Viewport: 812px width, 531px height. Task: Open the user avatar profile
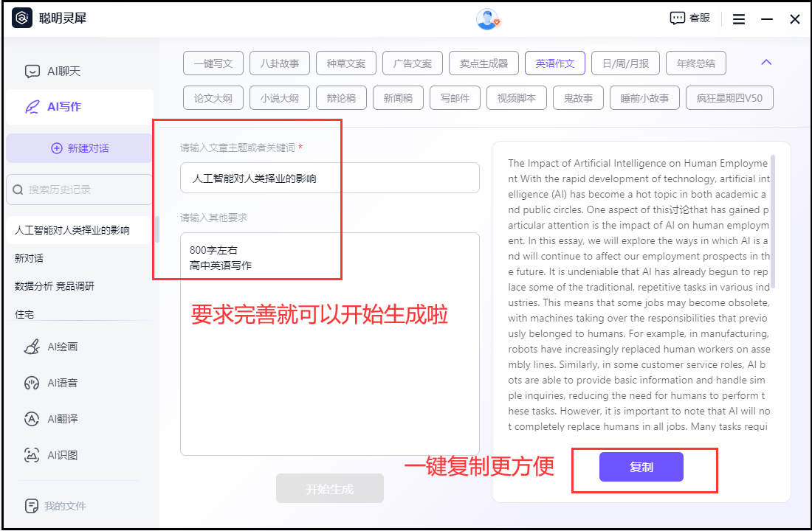pos(487,19)
